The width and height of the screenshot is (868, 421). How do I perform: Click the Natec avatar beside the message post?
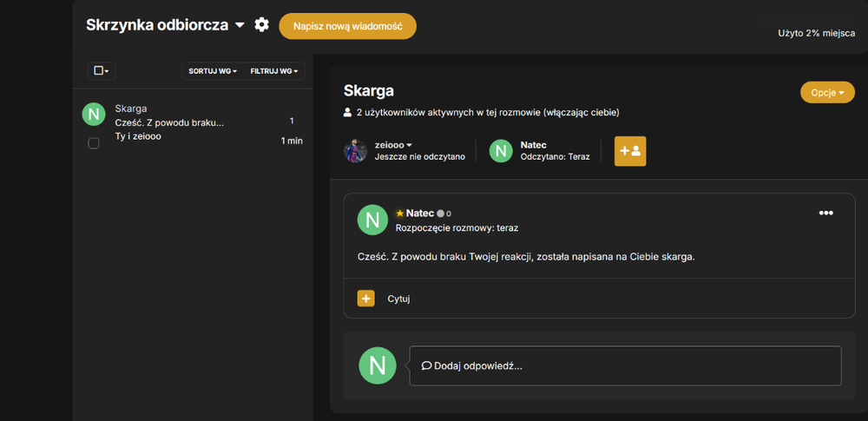click(373, 220)
